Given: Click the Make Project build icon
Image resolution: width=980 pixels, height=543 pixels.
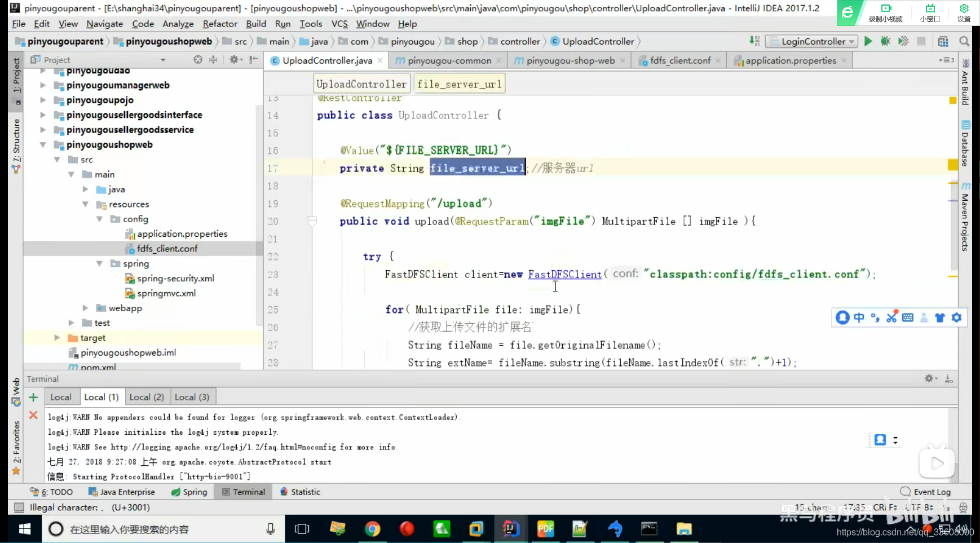Looking at the screenshot, I should pyautogui.click(x=754, y=41).
